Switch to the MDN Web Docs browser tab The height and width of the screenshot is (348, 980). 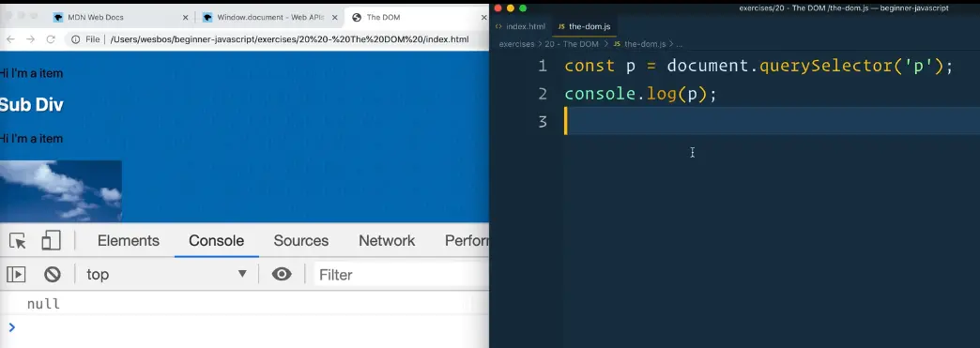pyautogui.click(x=121, y=18)
